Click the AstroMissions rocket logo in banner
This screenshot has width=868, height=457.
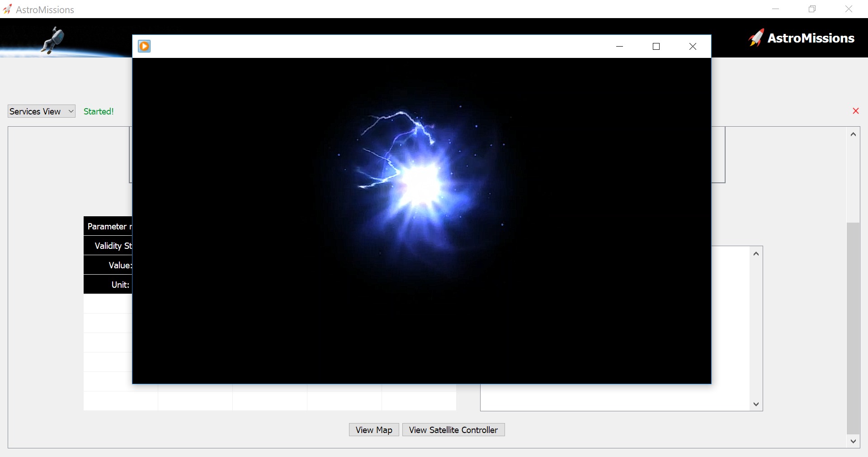tap(755, 38)
